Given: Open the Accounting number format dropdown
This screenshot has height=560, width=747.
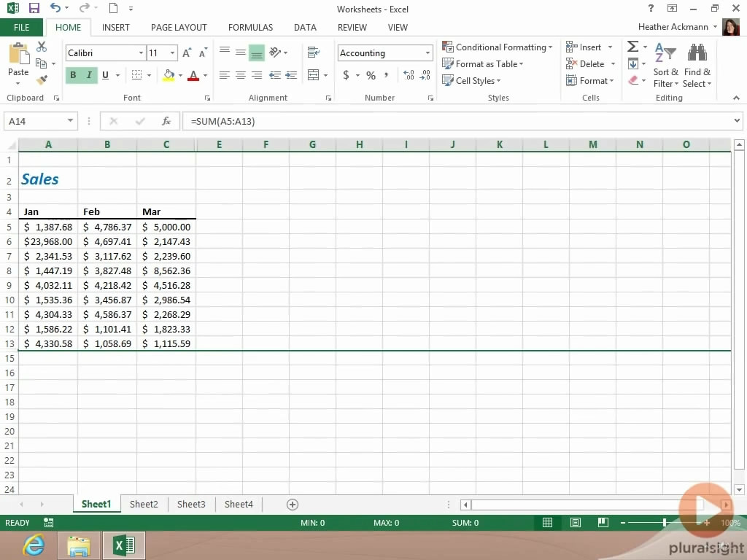Looking at the screenshot, I should [427, 52].
